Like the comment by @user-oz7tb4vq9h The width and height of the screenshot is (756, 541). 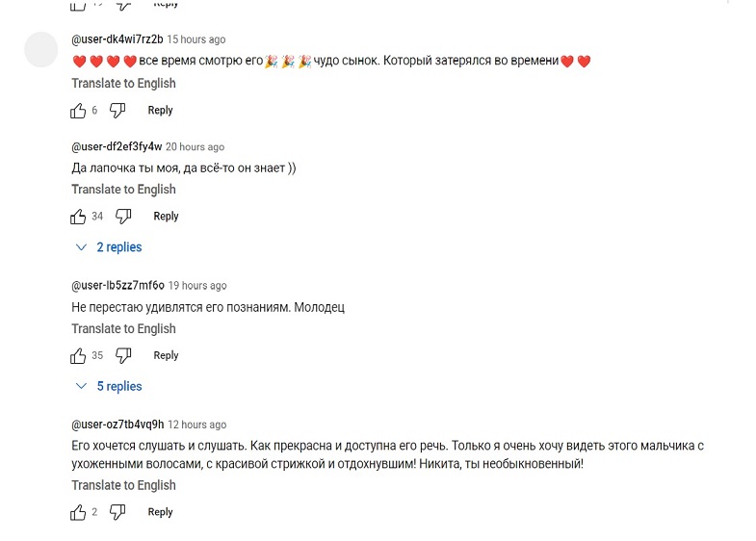[x=78, y=512]
